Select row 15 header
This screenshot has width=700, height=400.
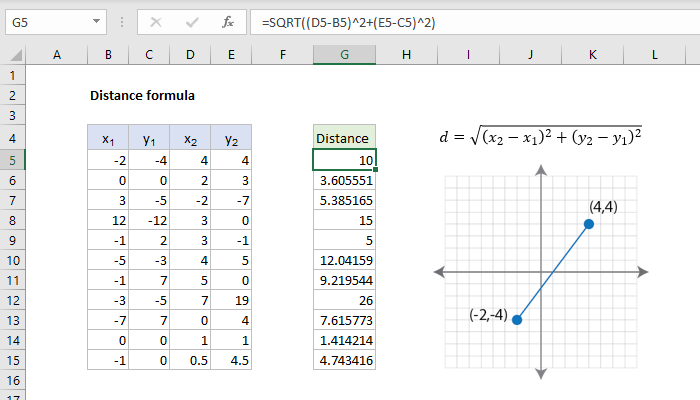(12, 360)
